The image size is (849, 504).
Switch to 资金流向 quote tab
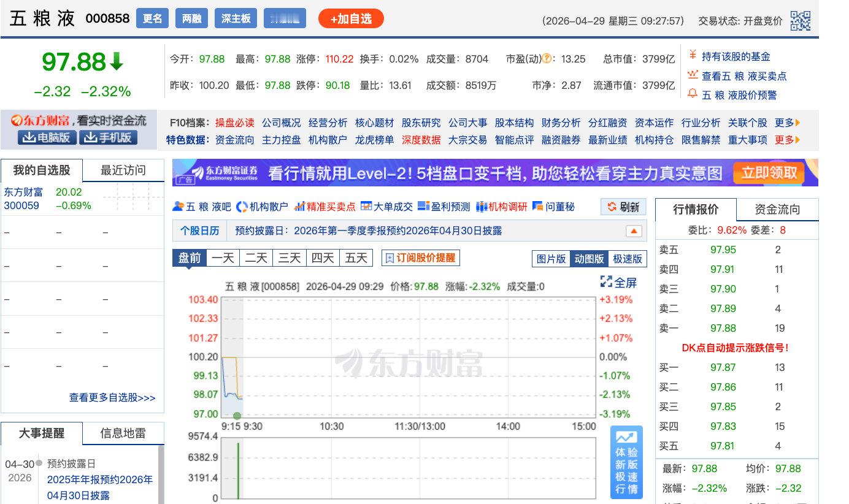(777, 210)
